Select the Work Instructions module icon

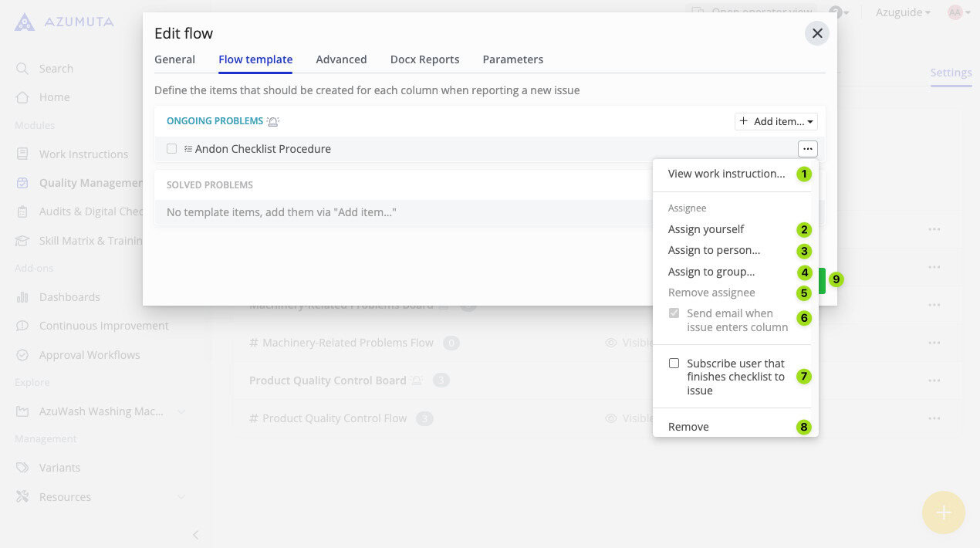coord(24,154)
